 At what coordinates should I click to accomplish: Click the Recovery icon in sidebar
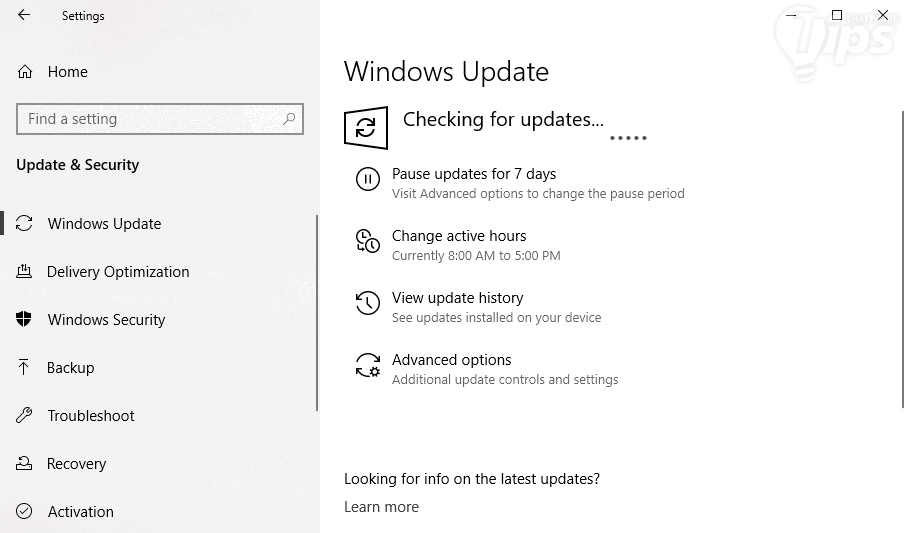point(25,464)
